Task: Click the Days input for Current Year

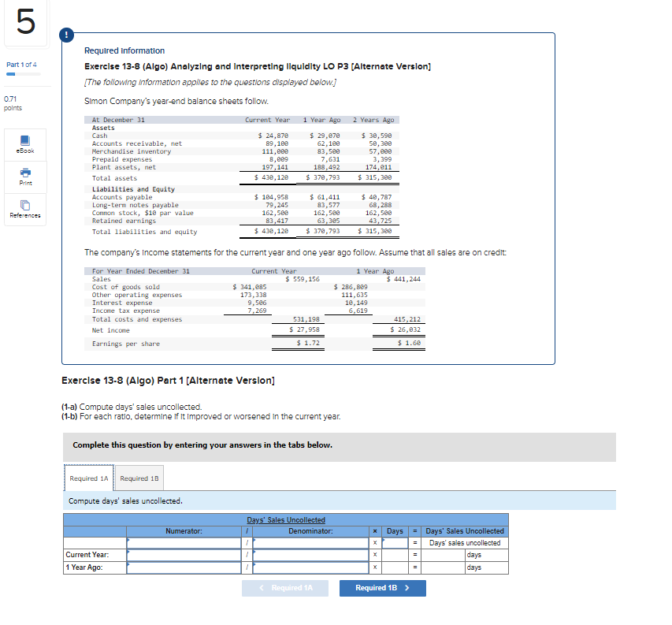Action: click(395, 554)
